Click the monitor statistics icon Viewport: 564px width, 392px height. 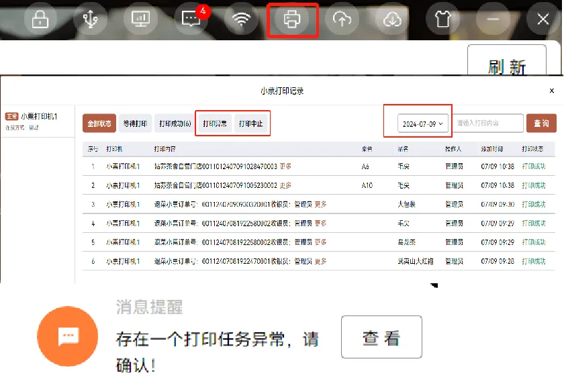click(141, 19)
